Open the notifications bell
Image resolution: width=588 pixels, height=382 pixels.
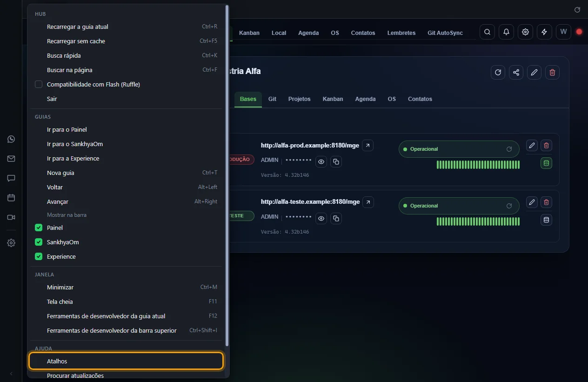(506, 32)
